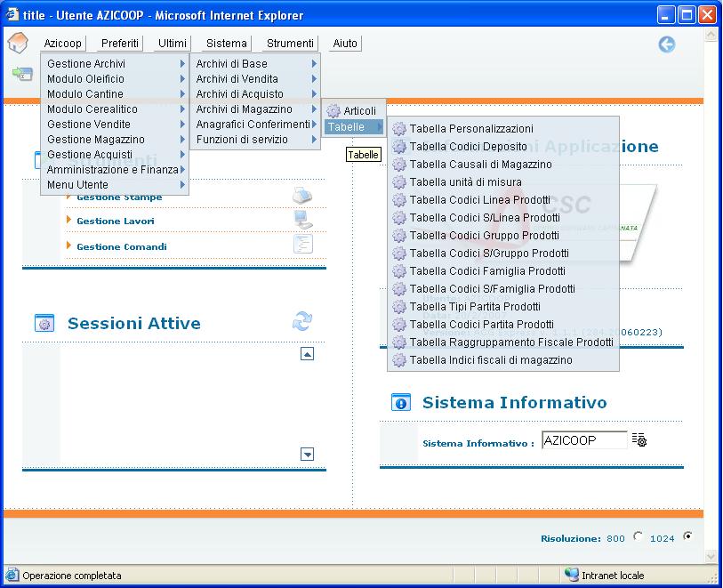Click gear icon of Tabella Codici S/Linea Prodotti
This screenshot has height=588, width=723.
[x=398, y=218]
